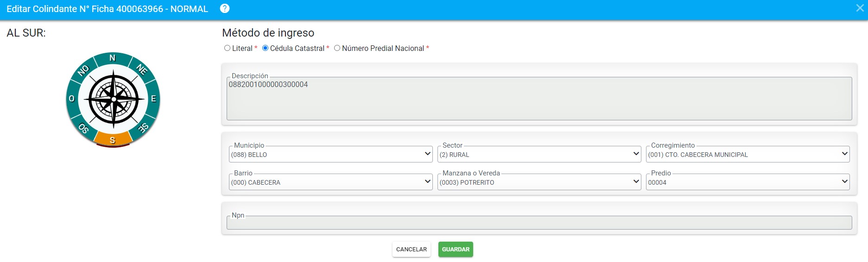This screenshot has width=868, height=262.
Task: Select the SO direction on the compass
Action: click(x=83, y=128)
